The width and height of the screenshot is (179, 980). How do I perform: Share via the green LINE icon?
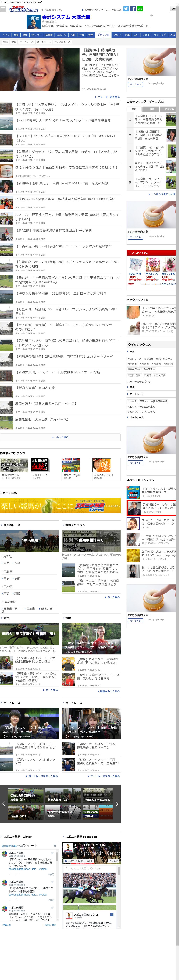coord(140,9)
